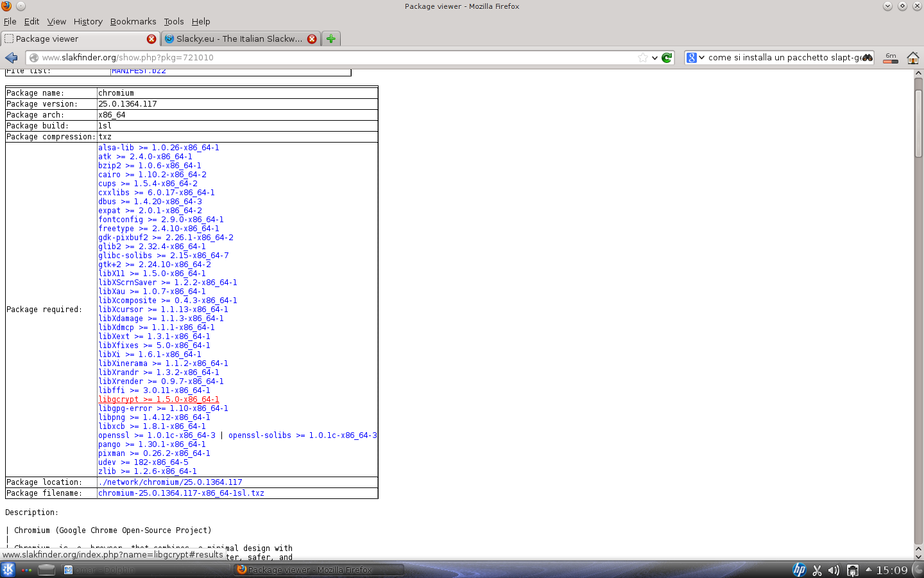Click the HP tray icon
This screenshot has height=578, width=924.
click(x=800, y=570)
